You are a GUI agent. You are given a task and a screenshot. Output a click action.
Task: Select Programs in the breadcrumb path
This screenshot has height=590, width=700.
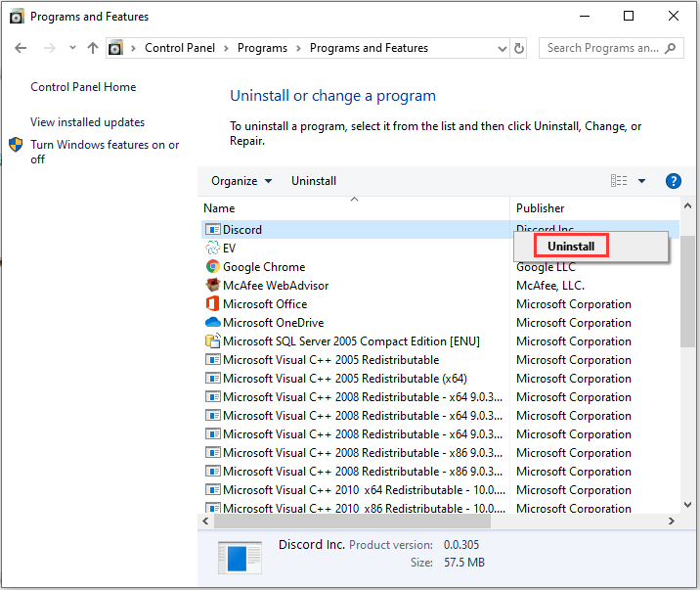click(262, 48)
